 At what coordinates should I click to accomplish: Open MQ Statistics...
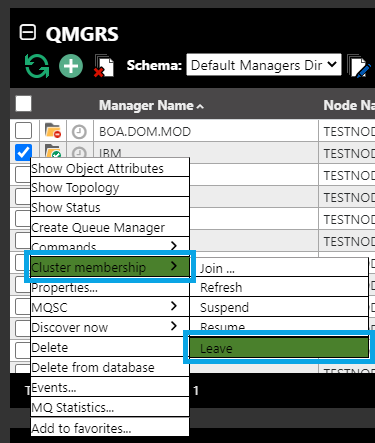tap(110, 407)
